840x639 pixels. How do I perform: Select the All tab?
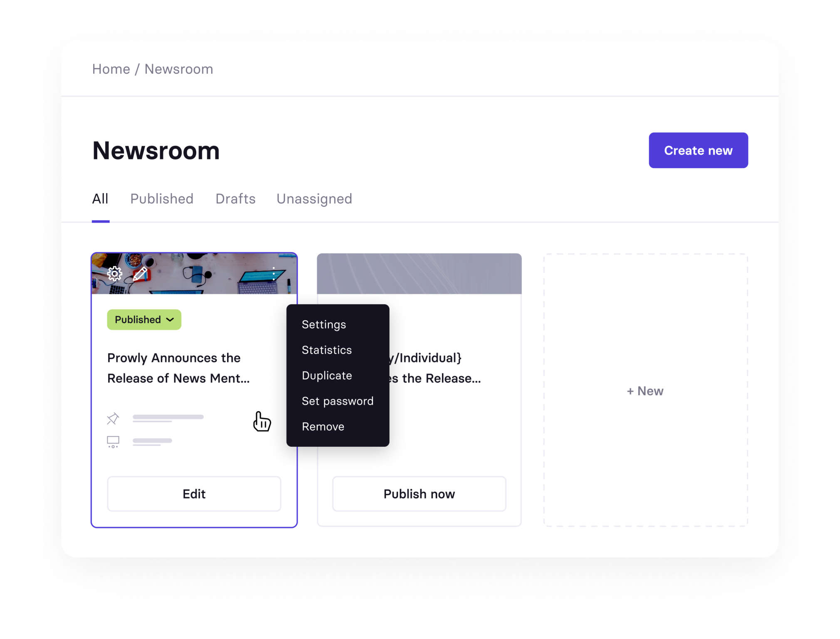pyautogui.click(x=100, y=199)
